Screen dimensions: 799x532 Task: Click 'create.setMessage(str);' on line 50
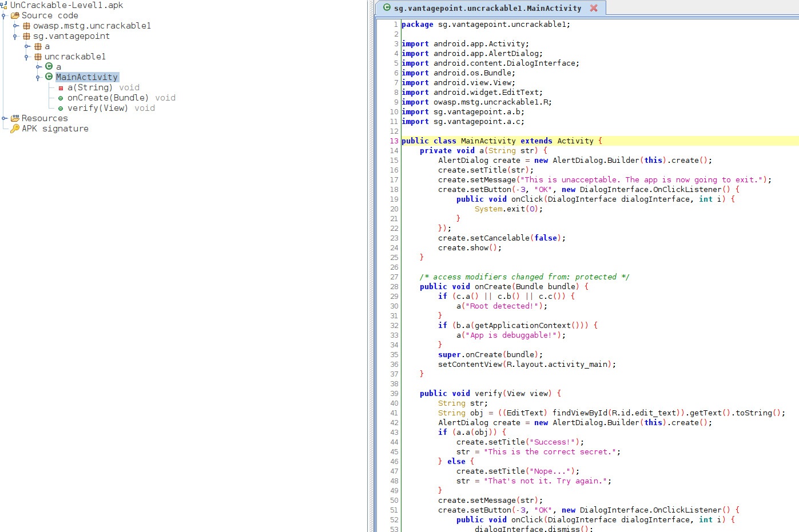tap(490, 500)
